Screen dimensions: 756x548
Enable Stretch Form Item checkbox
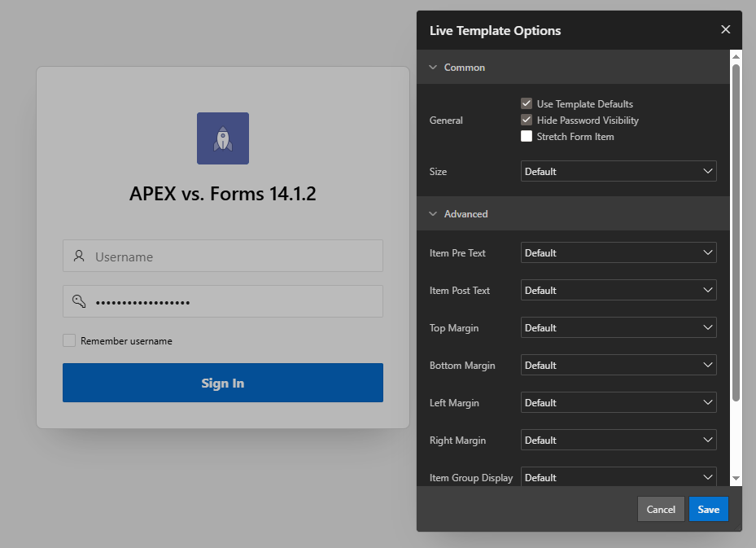[x=527, y=137]
